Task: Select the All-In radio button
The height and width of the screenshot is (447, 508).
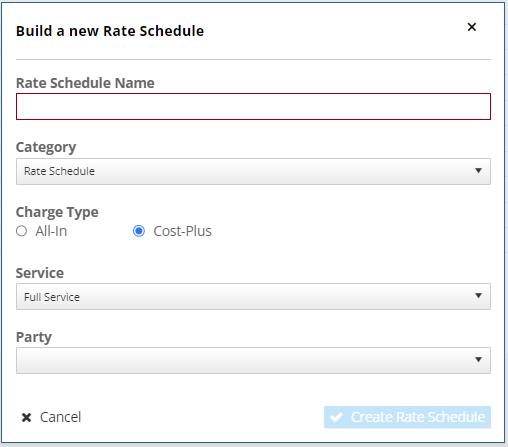Action: [21, 231]
